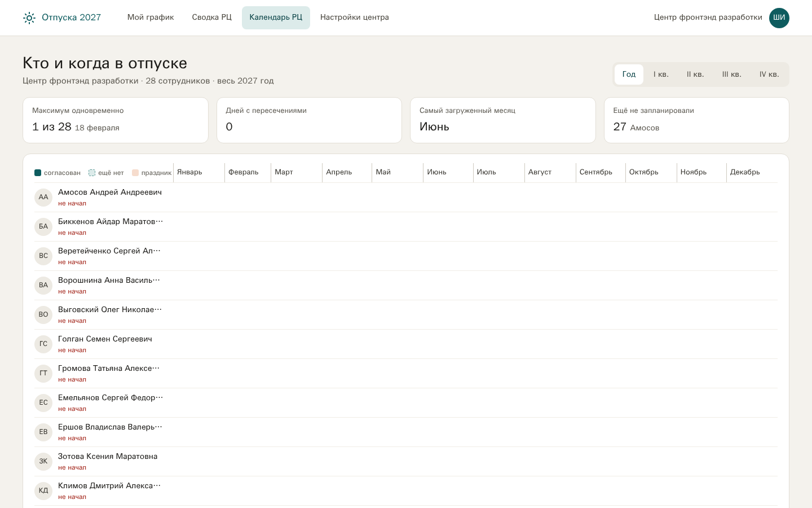
Task: Click the праздник legend swatch
Action: [x=135, y=173]
